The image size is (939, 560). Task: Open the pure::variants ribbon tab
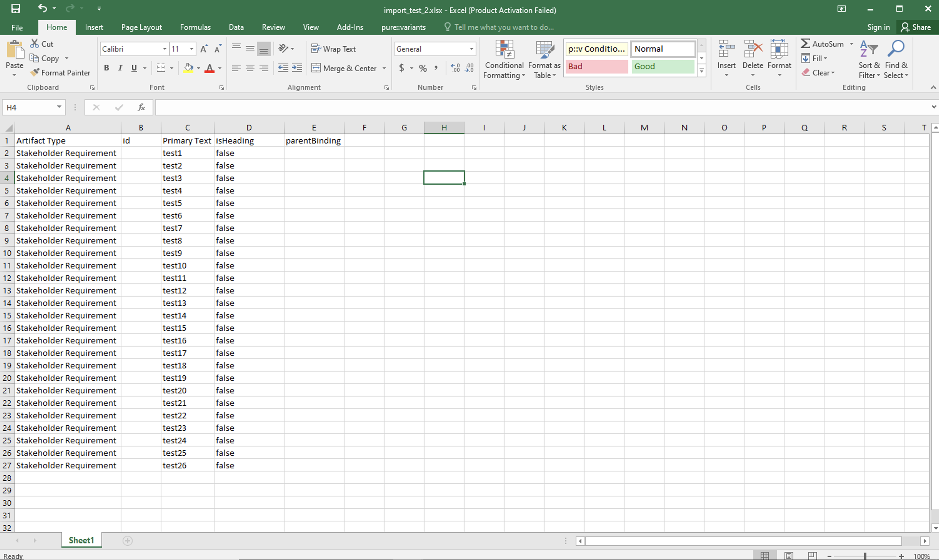coord(403,27)
